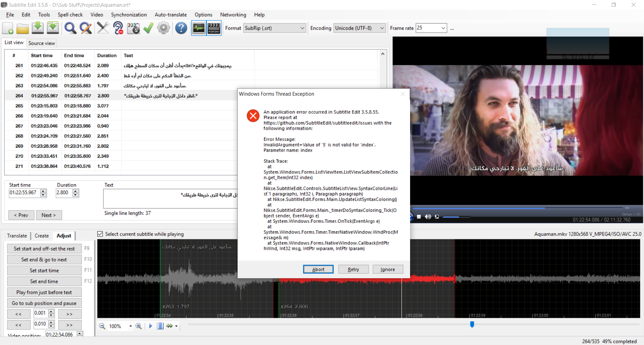Click the 0.001 step spinner
Image resolution: width=644 pixels, height=345 pixels.
tap(51, 313)
